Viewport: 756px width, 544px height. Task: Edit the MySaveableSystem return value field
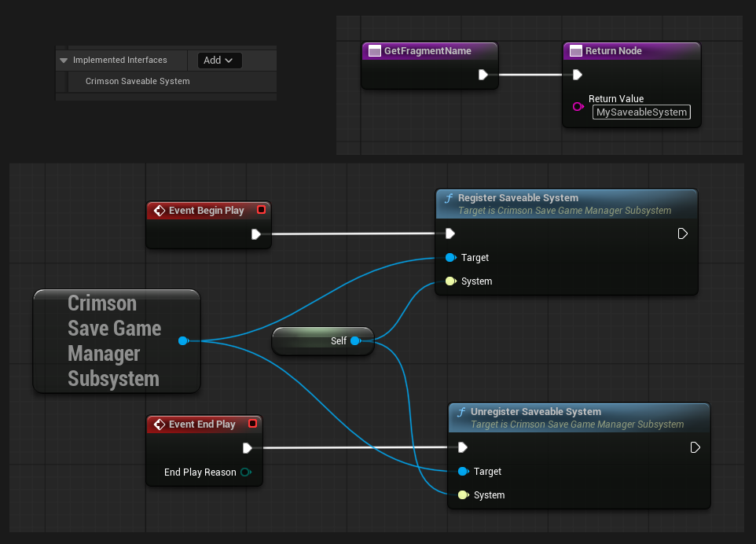(x=641, y=112)
